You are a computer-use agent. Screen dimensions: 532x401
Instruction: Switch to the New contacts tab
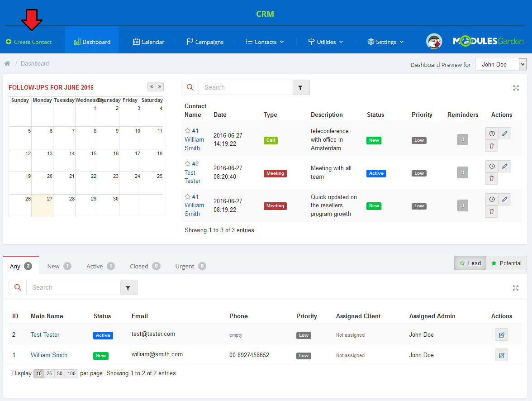(x=59, y=266)
